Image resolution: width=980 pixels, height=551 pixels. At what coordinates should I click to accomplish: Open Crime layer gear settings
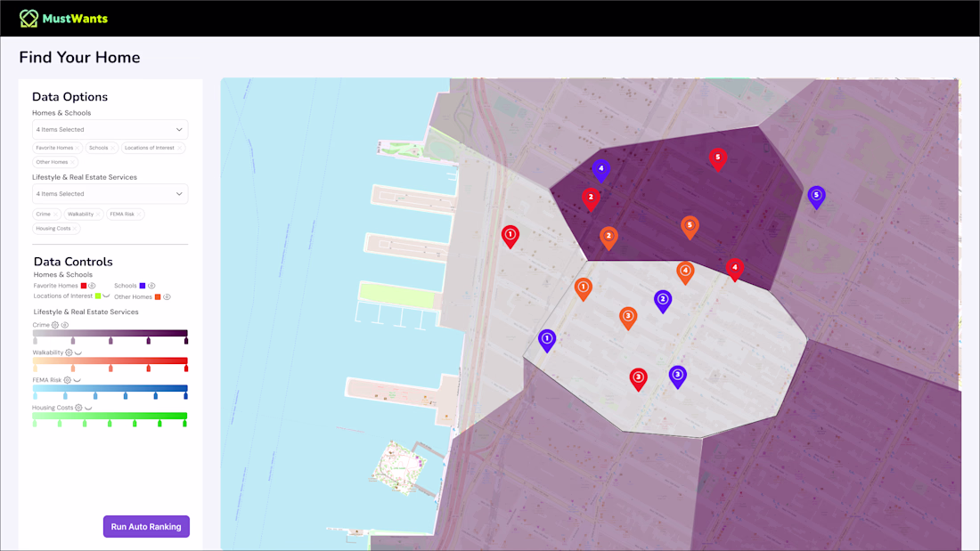click(55, 325)
